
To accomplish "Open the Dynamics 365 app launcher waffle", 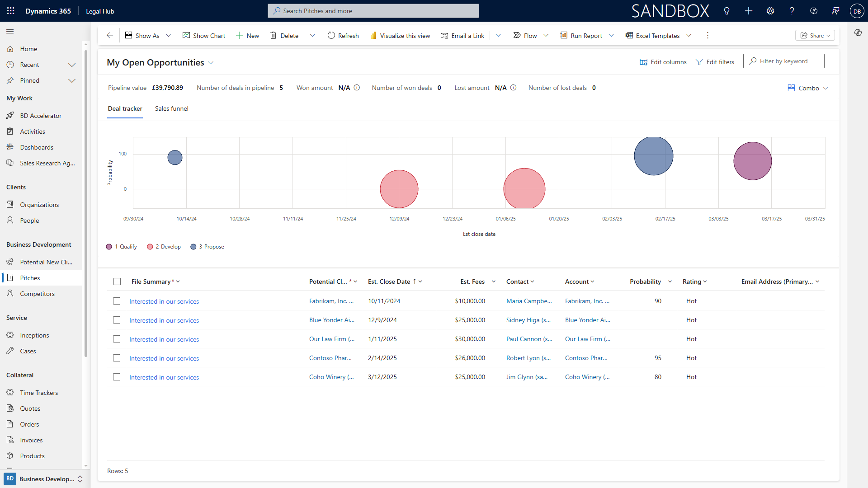I will pos(11,11).
